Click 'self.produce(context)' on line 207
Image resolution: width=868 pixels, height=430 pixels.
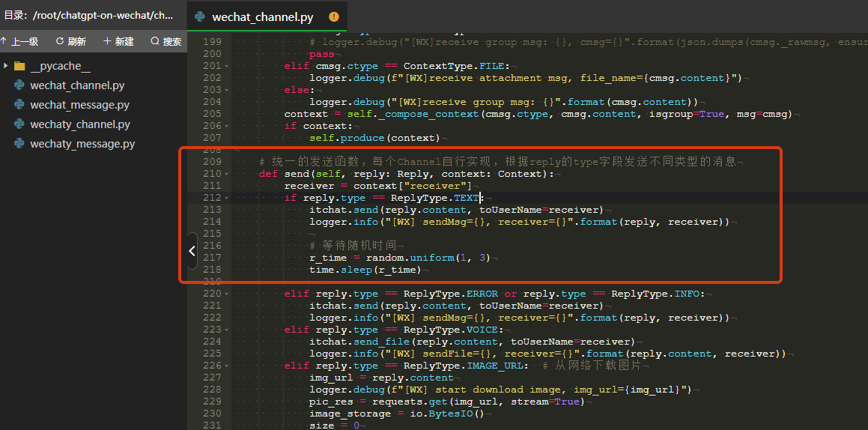point(374,138)
